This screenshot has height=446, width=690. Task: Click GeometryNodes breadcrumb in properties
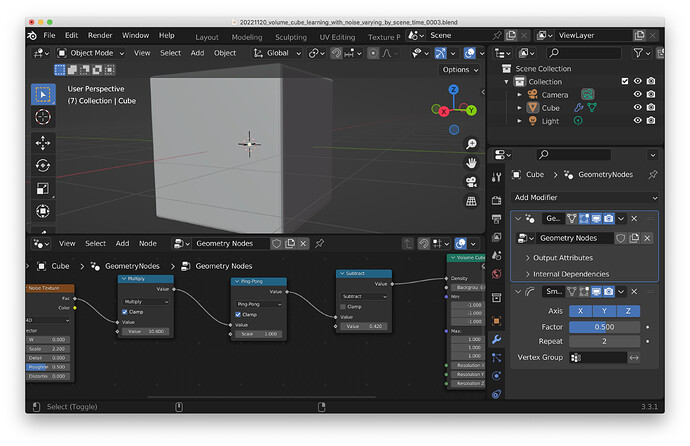click(605, 175)
